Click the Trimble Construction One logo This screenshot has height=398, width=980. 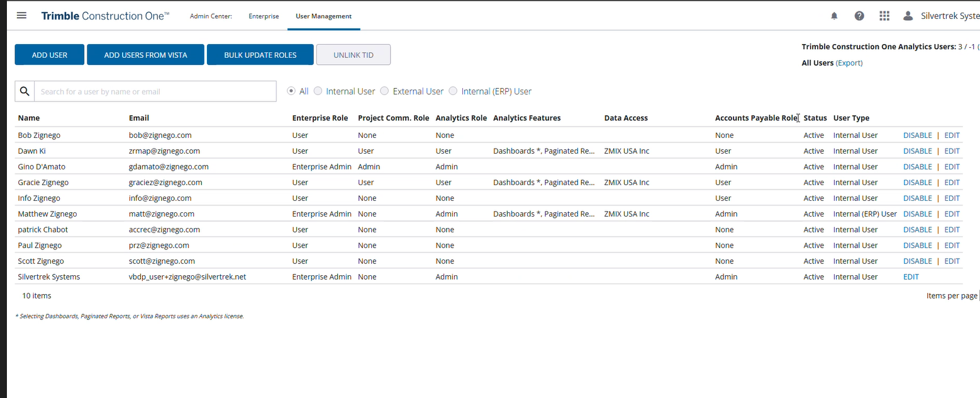pyautogui.click(x=105, y=16)
